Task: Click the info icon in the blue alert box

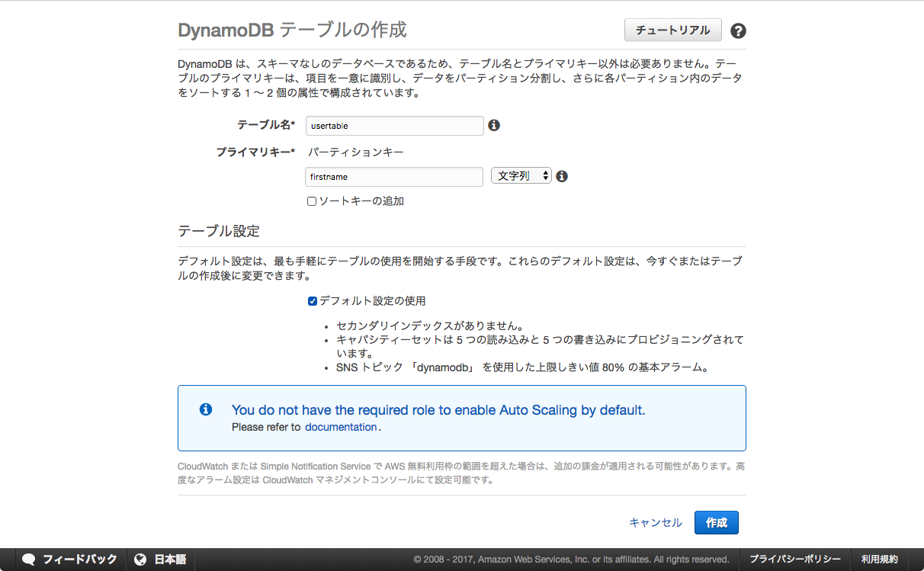Action: [x=204, y=409]
